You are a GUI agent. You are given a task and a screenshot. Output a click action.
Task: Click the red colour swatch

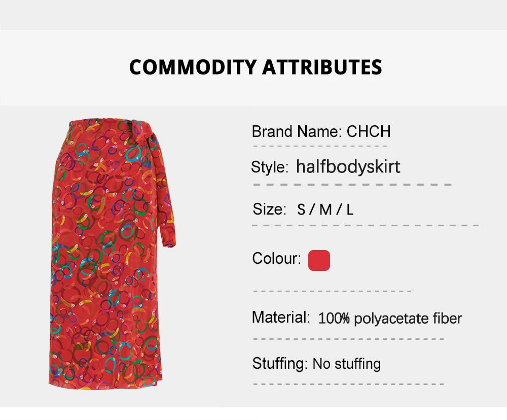tap(319, 260)
